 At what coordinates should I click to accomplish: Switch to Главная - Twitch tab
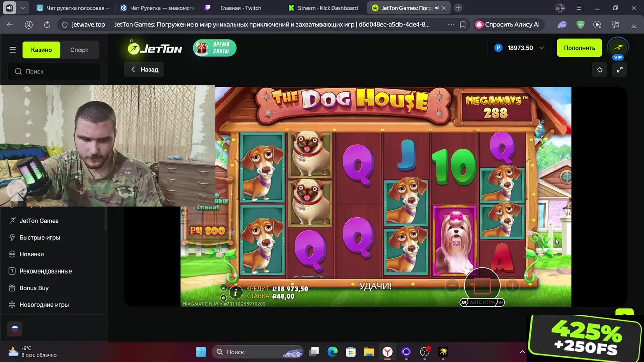click(x=240, y=8)
